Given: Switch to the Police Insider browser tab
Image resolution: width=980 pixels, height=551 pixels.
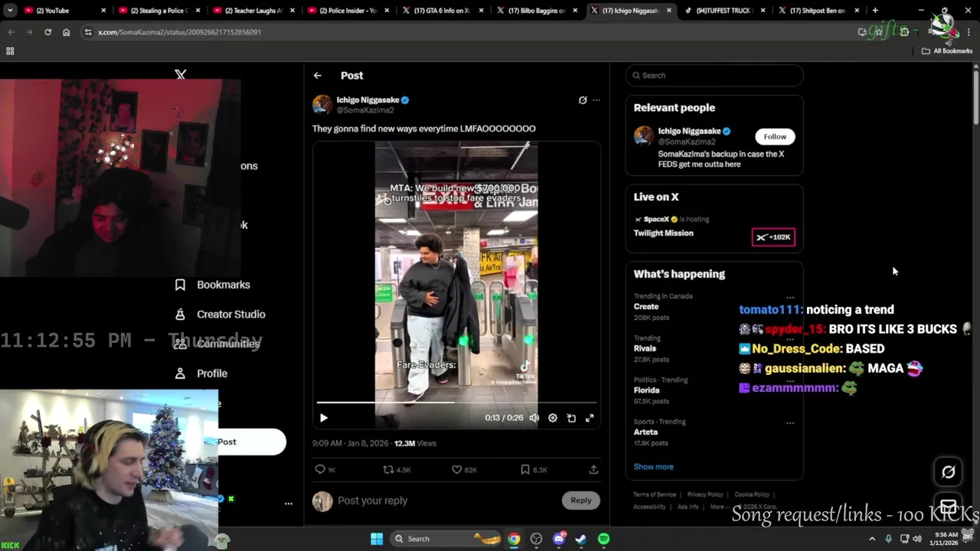Looking at the screenshot, I should pos(348,11).
